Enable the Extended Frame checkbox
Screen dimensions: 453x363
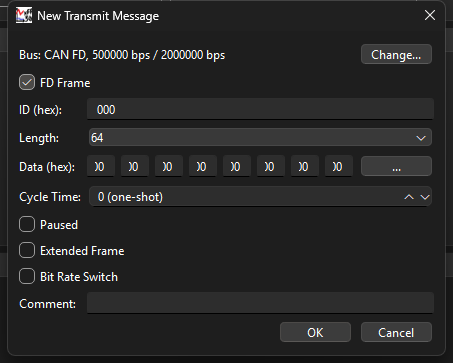click(27, 250)
